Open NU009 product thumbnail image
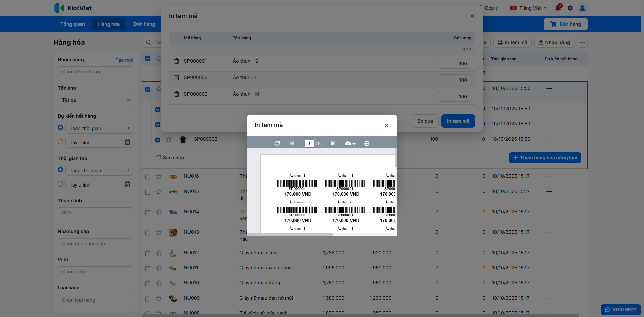The width and height of the screenshot is (644, 317). point(173,298)
